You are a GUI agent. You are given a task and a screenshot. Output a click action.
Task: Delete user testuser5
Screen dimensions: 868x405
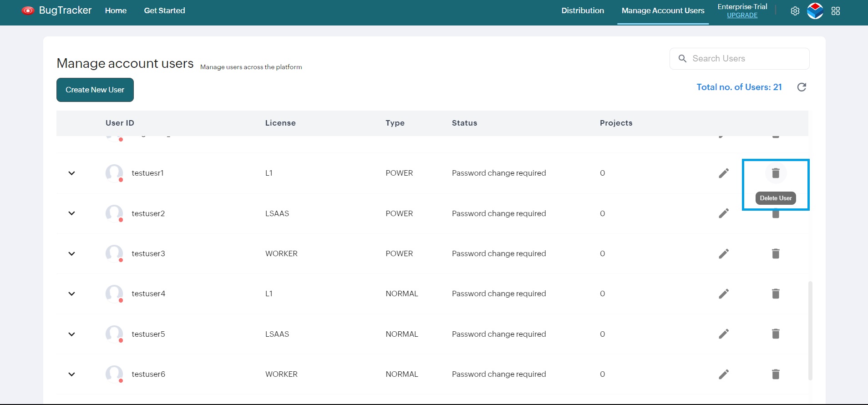[776, 334]
